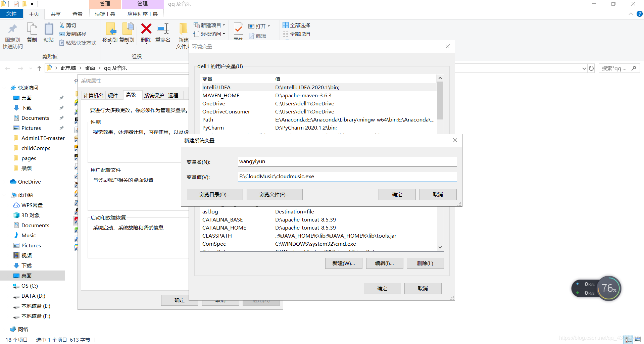The height and width of the screenshot is (344, 644).
Task: Open recent locations dropdown arrow
Action: click(31, 68)
